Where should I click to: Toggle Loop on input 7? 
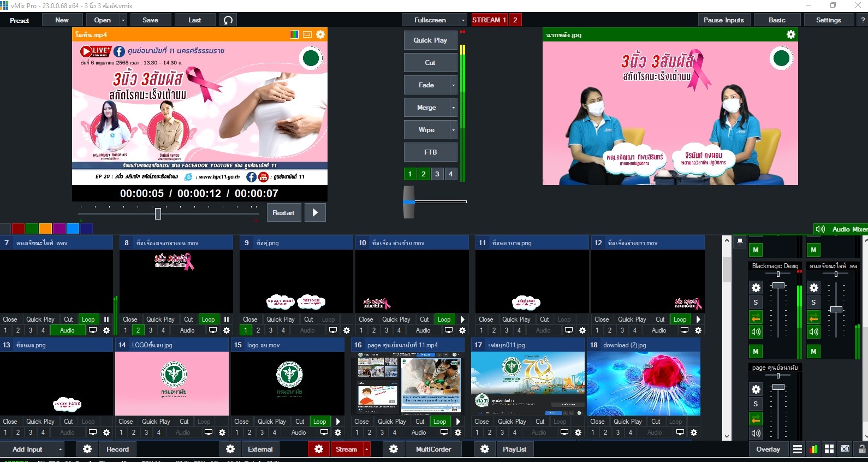(x=88, y=319)
